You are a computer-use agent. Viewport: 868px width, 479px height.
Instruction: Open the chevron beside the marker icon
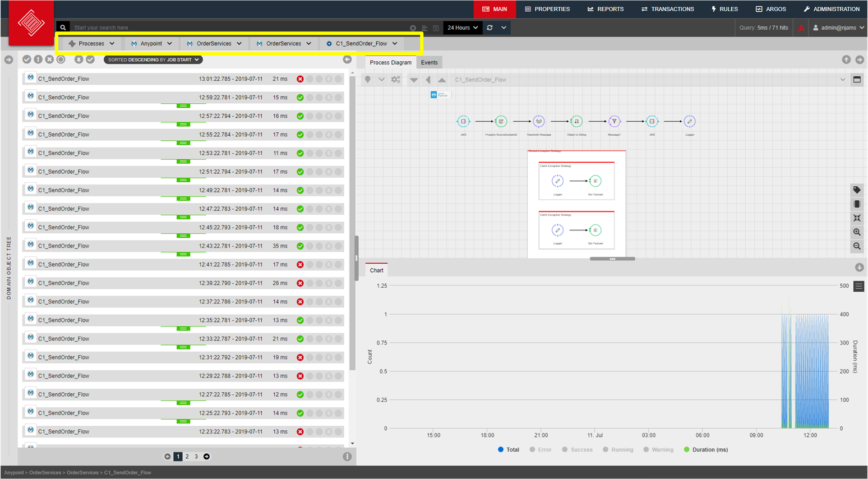[x=382, y=80]
